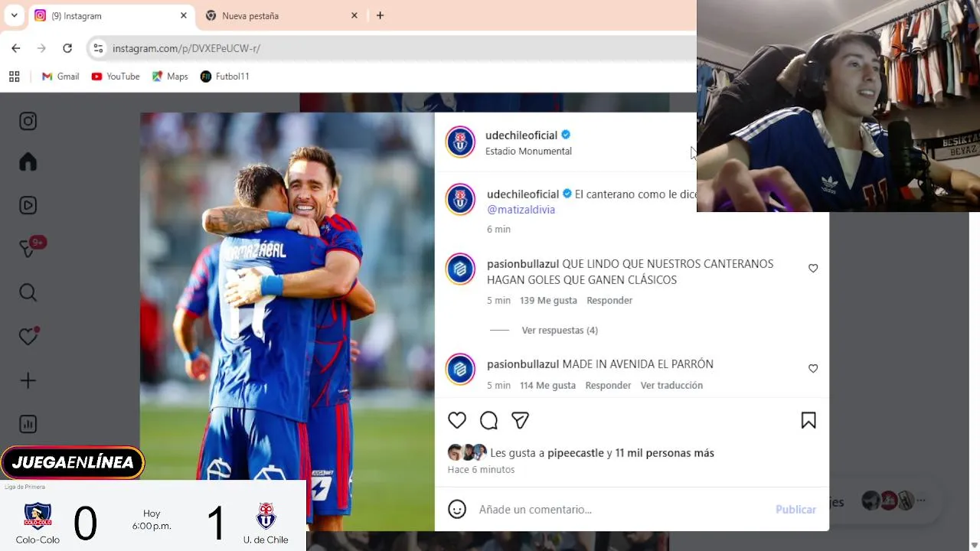Image resolution: width=980 pixels, height=551 pixels.
Task: Open Instagram home from sidebar house icon
Action: tap(28, 162)
